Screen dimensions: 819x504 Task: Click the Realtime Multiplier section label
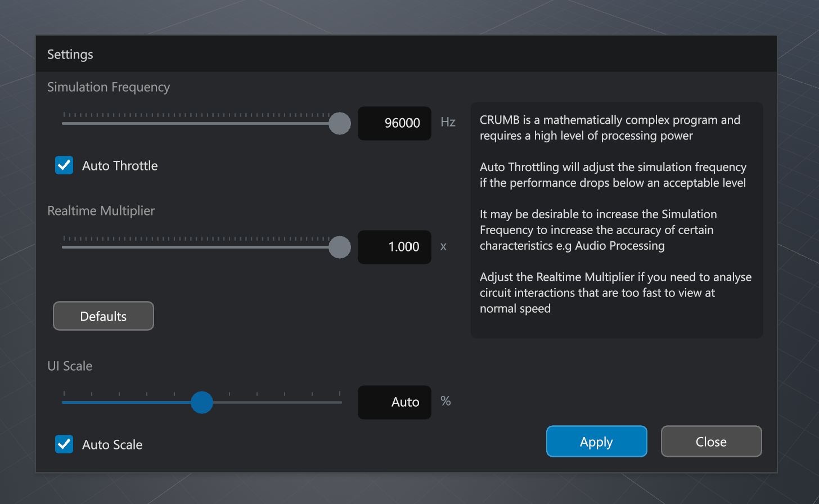[x=101, y=210]
